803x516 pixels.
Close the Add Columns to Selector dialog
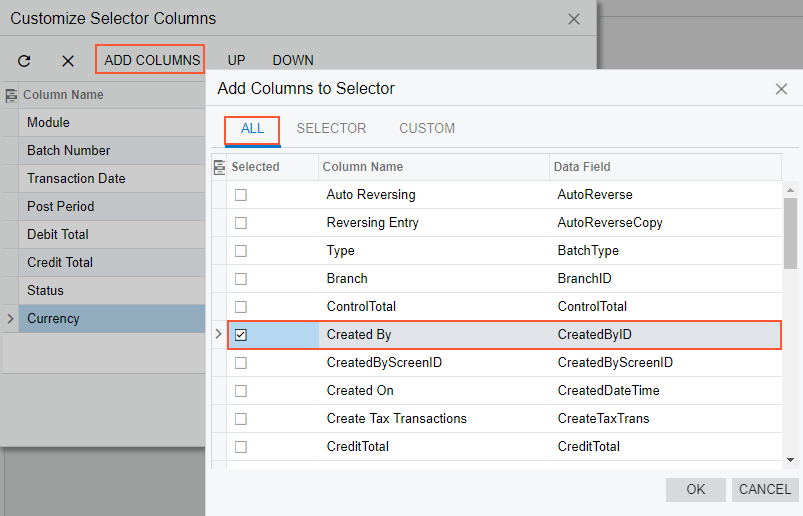tap(781, 89)
